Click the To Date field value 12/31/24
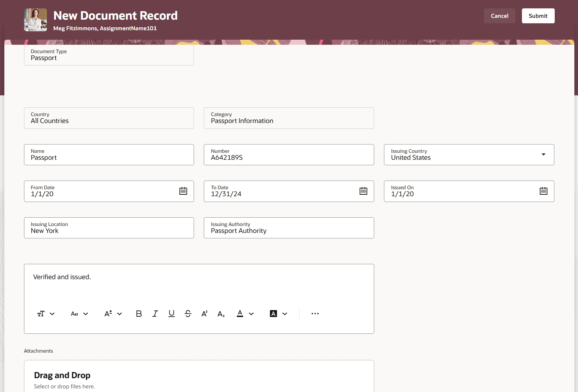 point(226,194)
